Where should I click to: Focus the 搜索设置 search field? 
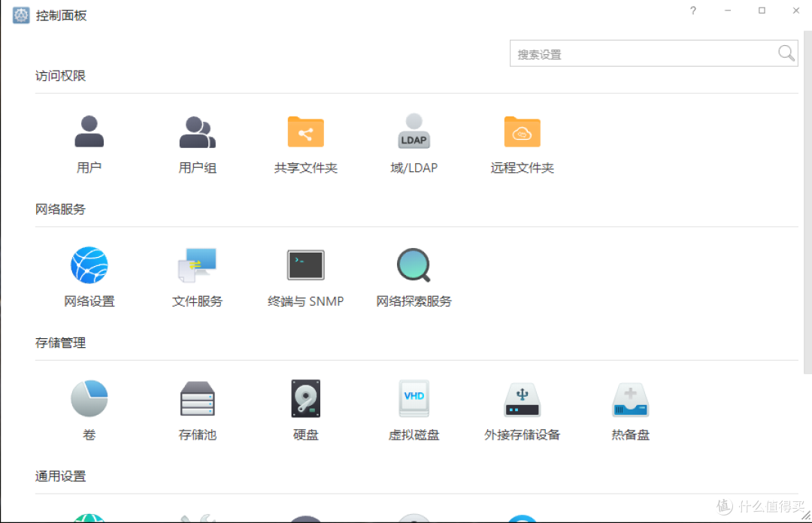pyautogui.click(x=653, y=53)
